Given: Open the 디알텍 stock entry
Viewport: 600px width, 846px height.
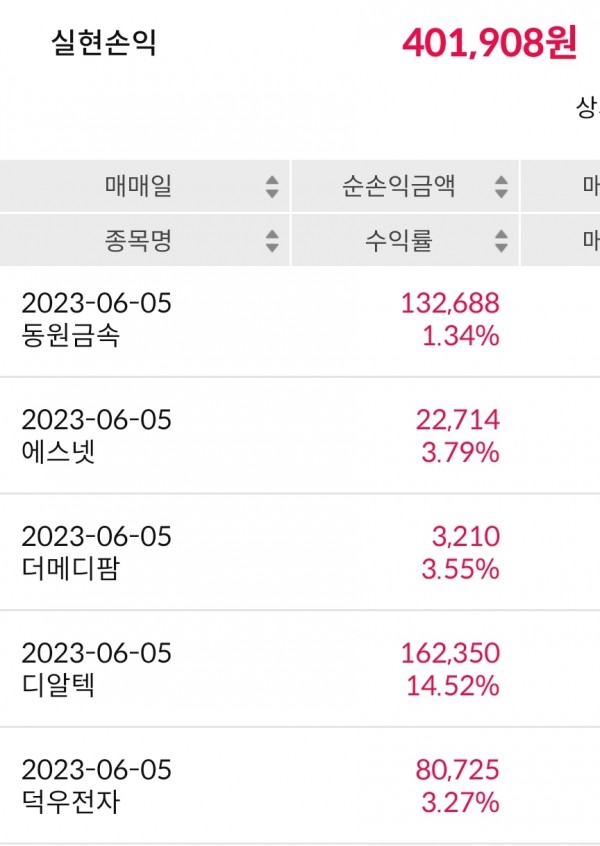Looking at the screenshot, I should (x=58, y=686).
